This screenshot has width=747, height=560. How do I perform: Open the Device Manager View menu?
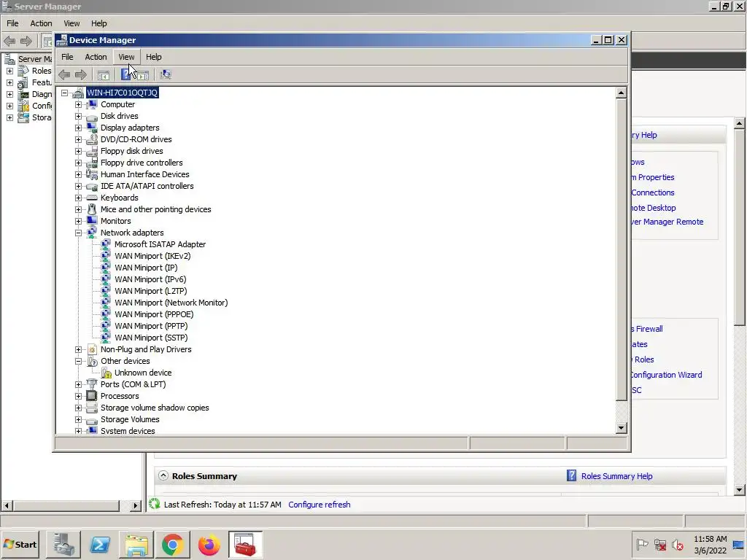click(x=126, y=57)
